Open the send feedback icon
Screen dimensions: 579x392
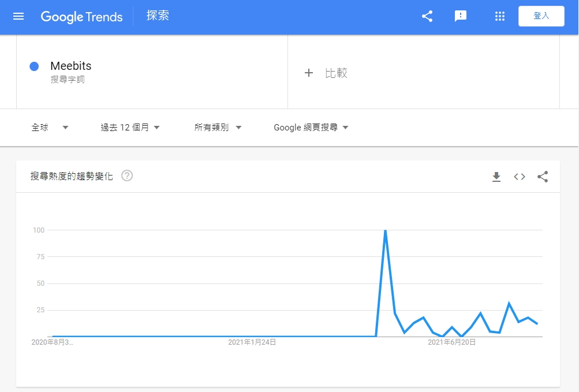pyautogui.click(x=461, y=16)
